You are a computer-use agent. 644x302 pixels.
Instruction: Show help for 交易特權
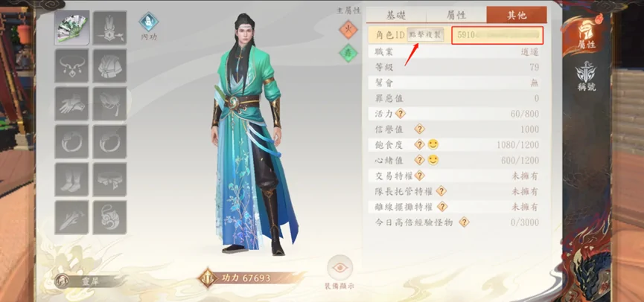pos(419,176)
